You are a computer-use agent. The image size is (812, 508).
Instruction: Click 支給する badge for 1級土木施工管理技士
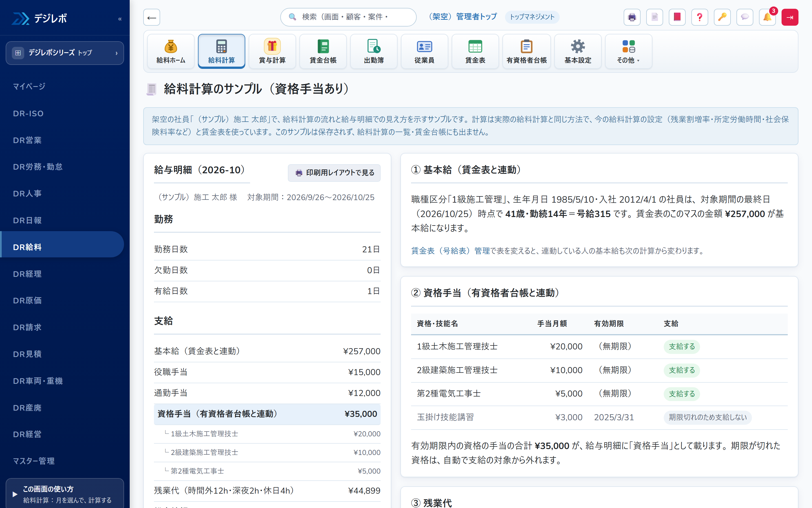[681, 346]
